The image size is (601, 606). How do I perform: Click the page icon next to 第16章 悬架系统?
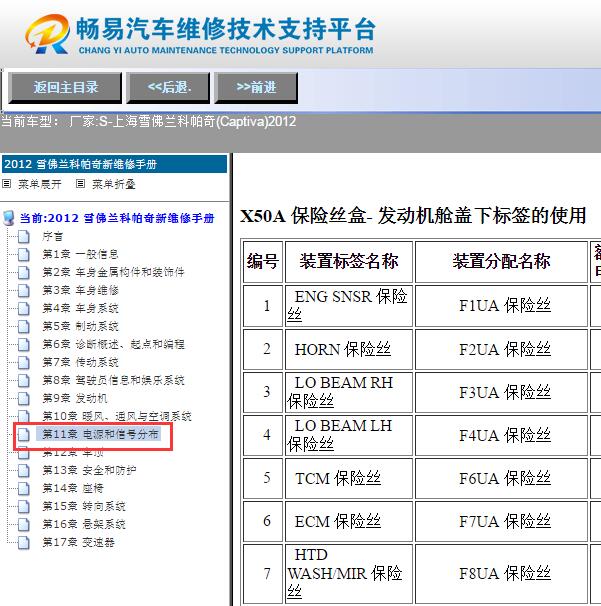24,524
